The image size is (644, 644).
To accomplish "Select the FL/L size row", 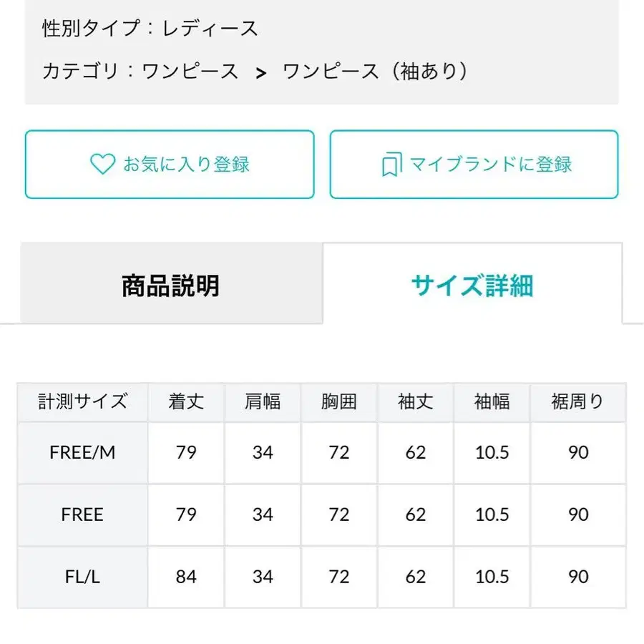I will tap(82, 577).
